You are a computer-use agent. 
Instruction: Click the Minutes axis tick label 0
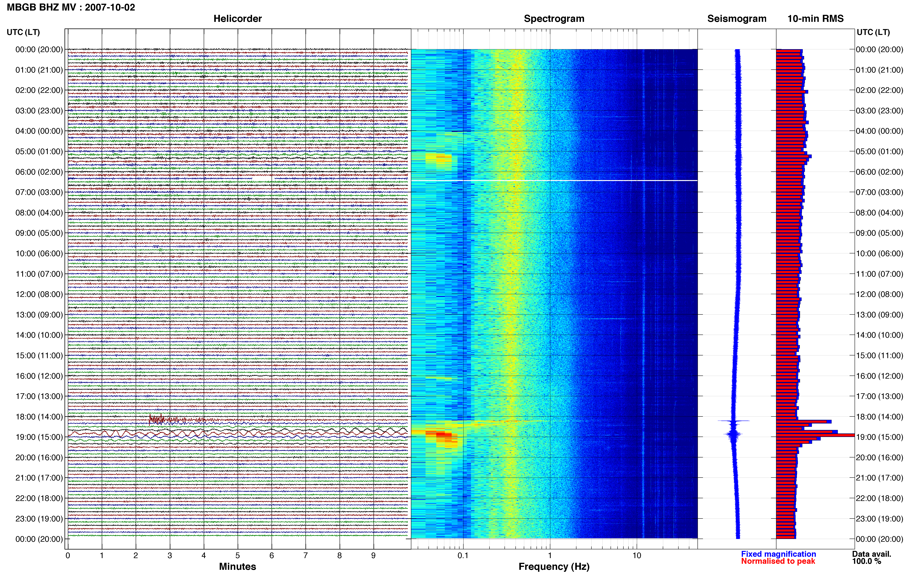tap(68, 556)
